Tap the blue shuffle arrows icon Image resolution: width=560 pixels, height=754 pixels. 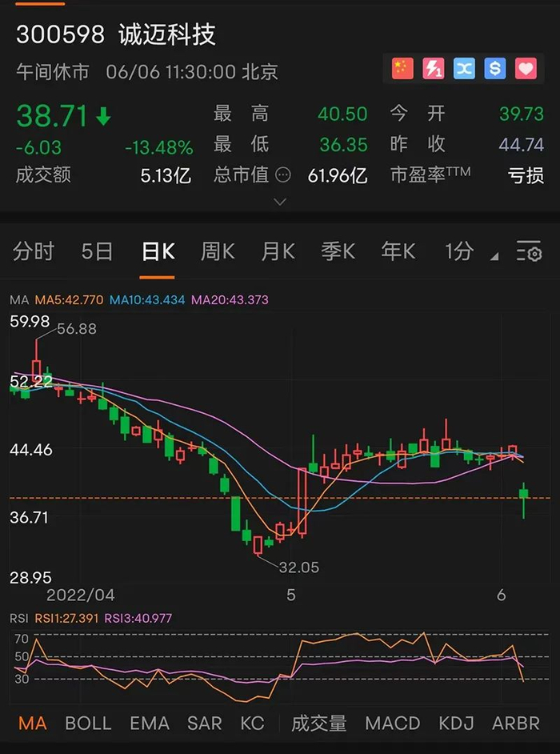click(464, 69)
